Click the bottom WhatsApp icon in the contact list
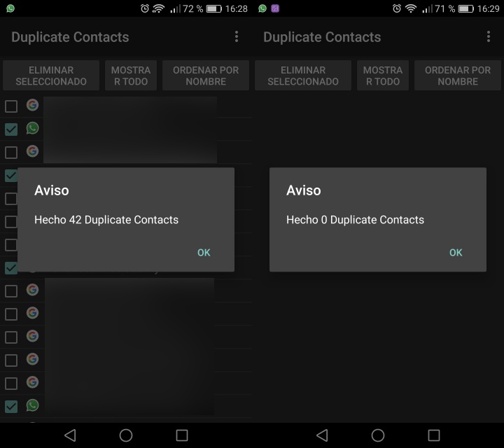Viewport: 504px width, 448px height. tap(32, 405)
